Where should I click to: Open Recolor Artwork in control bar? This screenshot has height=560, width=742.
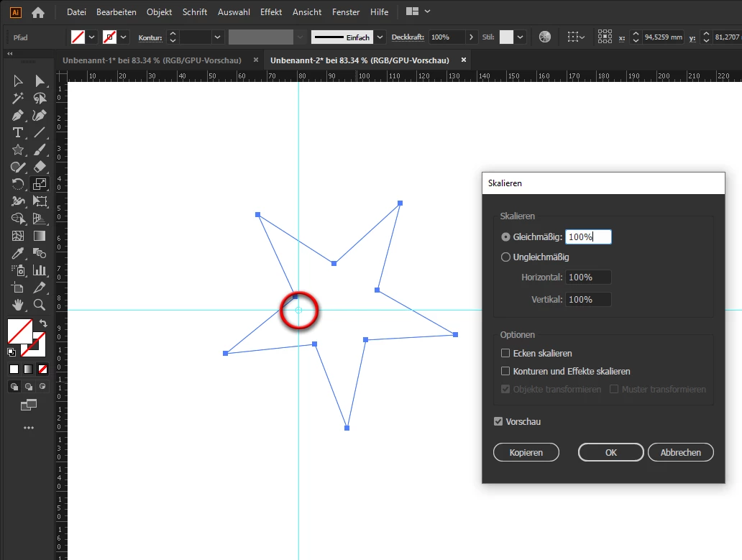click(545, 37)
